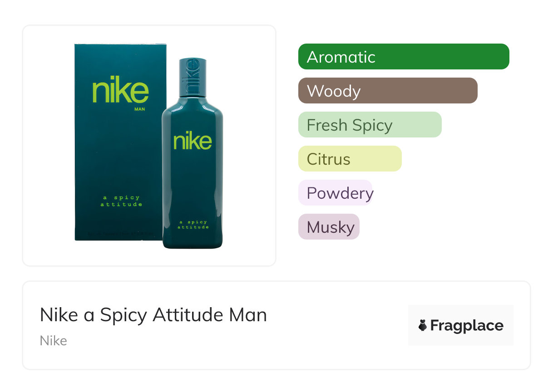This screenshot has width=553, height=392.
Task: Click "a spicy attitude" text on the box
Action: [121, 201]
